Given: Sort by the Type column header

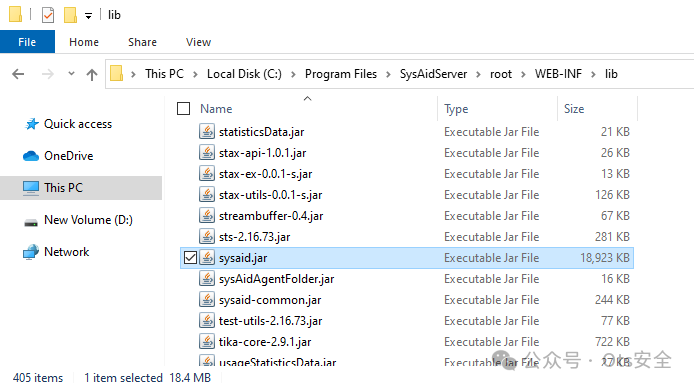Looking at the screenshot, I should (x=456, y=109).
